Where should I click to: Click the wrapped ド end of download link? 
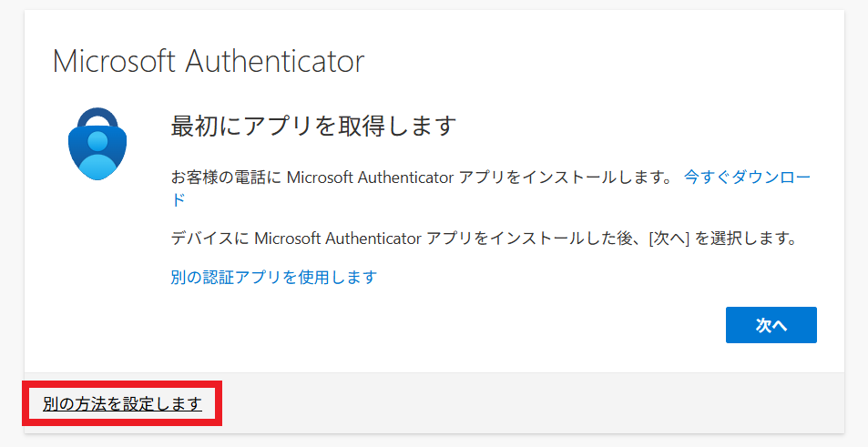pos(179,199)
